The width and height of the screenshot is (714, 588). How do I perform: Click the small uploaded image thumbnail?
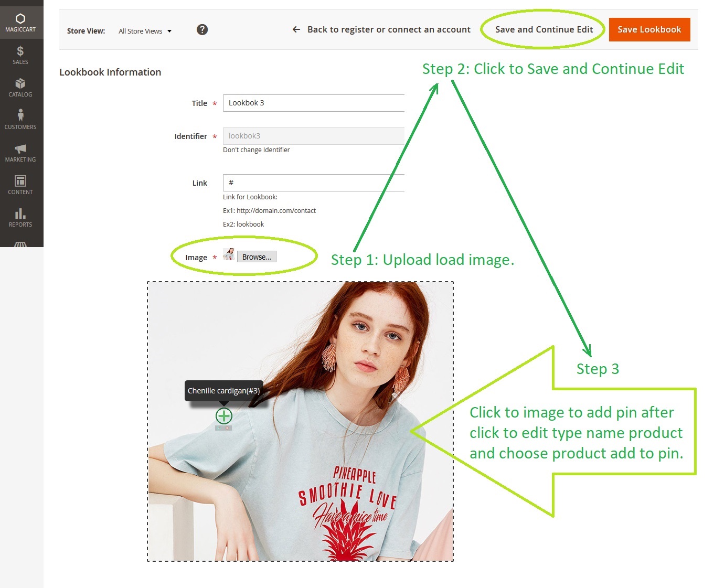229,254
